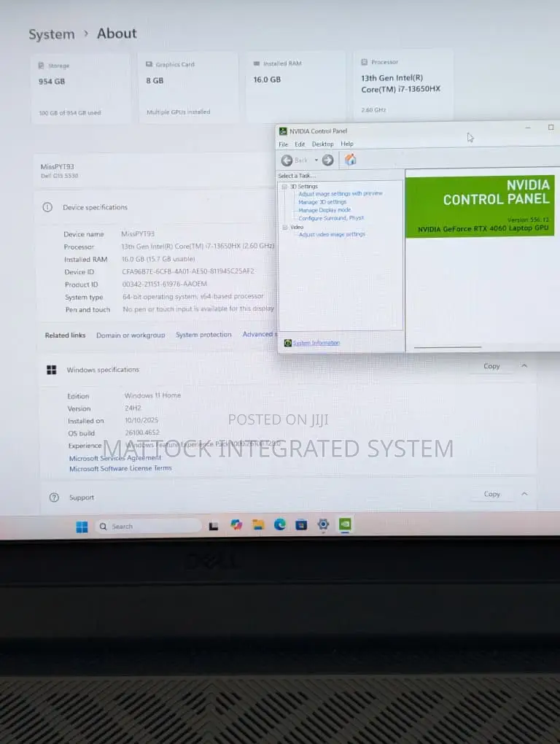Click the Settings gear in the taskbar

[x=324, y=524]
